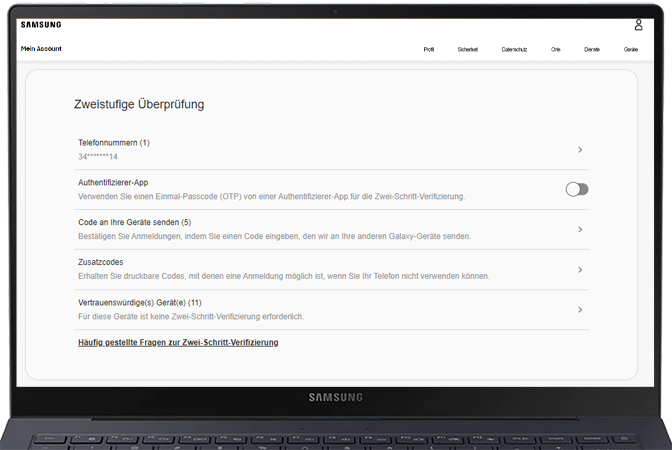The width and height of the screenshot is (672, 450).
Task: Click the Telefonnummern (1) title
Action: pyautogui.click(x=114, y=143)
